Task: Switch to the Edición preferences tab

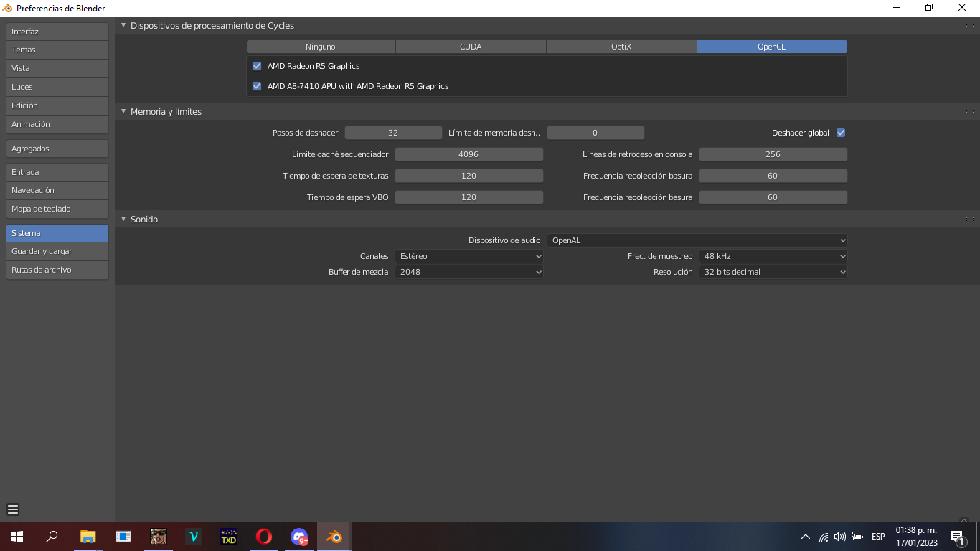Action: point(57,105)
